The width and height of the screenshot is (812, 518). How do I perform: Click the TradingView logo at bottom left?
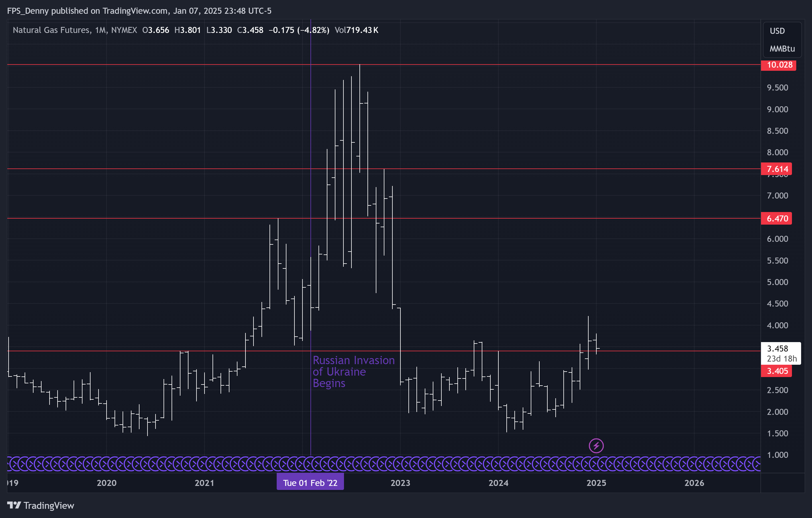[x=40, y=505]
